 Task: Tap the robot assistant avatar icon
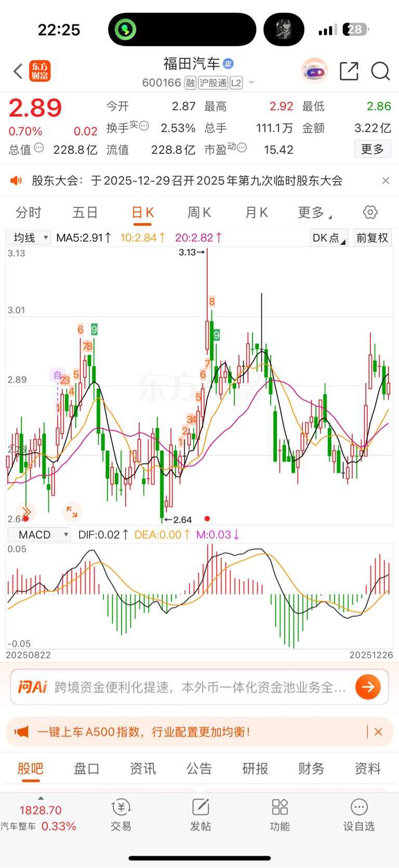point(314,71)
